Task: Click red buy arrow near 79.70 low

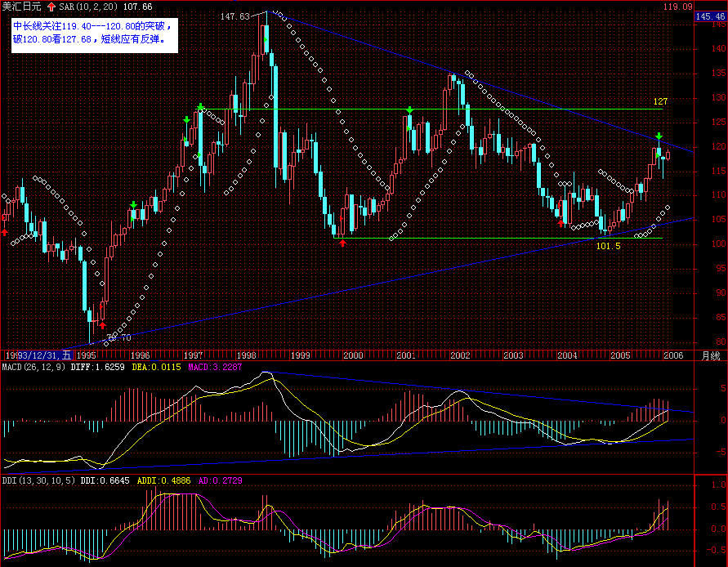Action: click(x=103, y=325)
